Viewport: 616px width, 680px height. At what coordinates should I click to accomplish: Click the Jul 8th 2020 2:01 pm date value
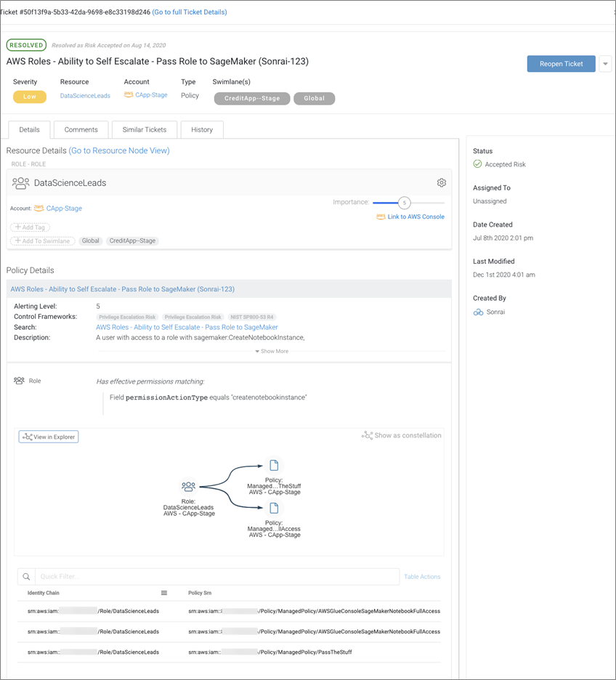click(x=503, y=238)
